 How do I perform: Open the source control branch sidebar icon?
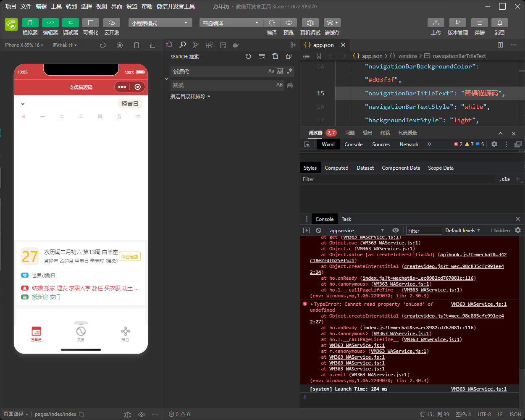pyautogui.click(x=196, y=45)
